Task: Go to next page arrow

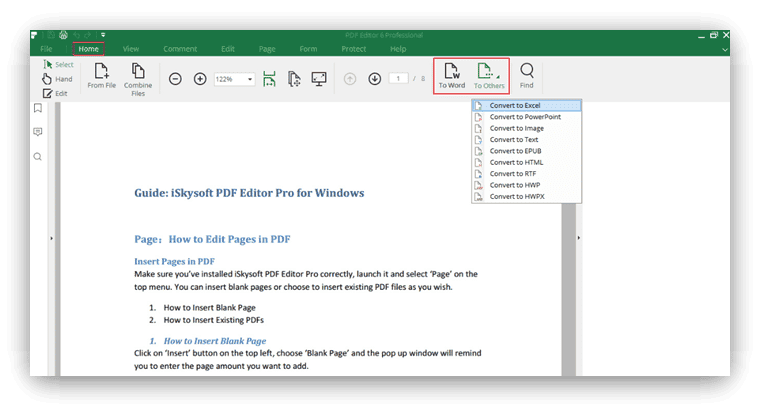Action: (x=375, y=79)
